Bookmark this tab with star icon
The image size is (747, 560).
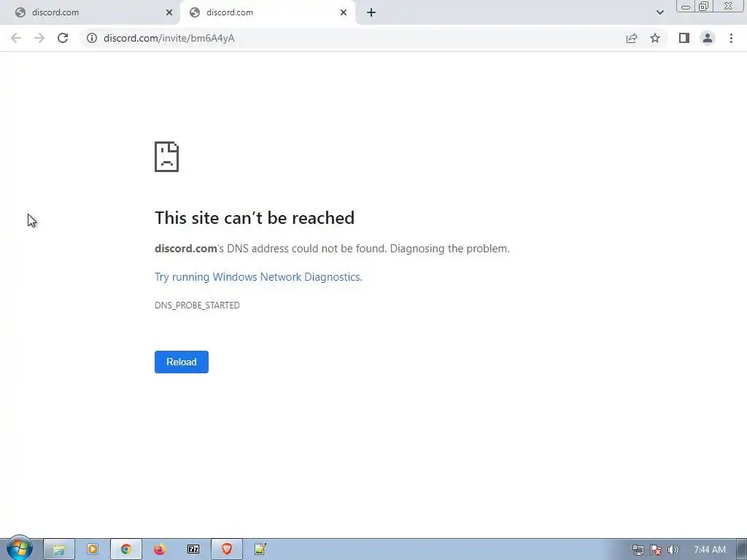[655, 38]
